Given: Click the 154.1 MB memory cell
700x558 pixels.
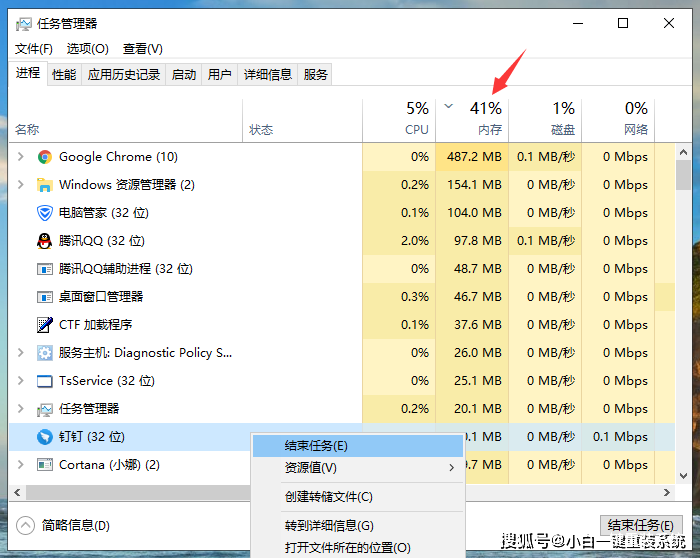Looking at the screenshot, I should [472, 185].
